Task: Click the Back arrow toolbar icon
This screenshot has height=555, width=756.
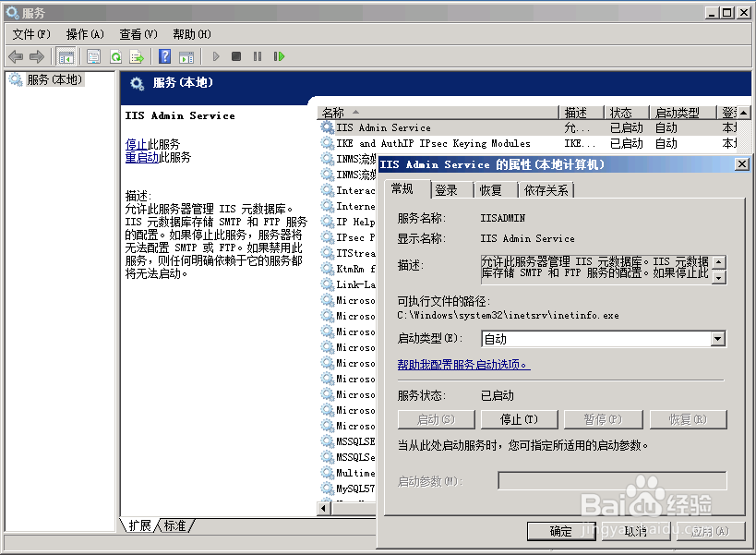Action: (x=16, y=57)
